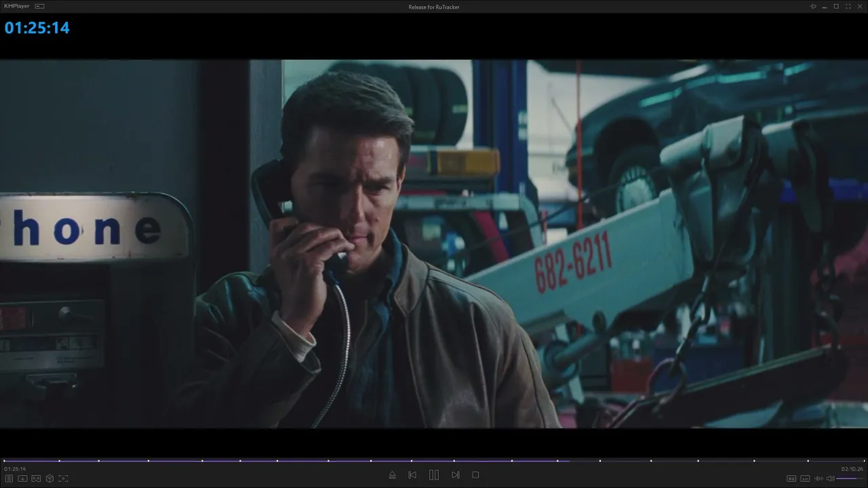
Task: Maximize the KMPlayer window
Action: click(x=836, y=6)
